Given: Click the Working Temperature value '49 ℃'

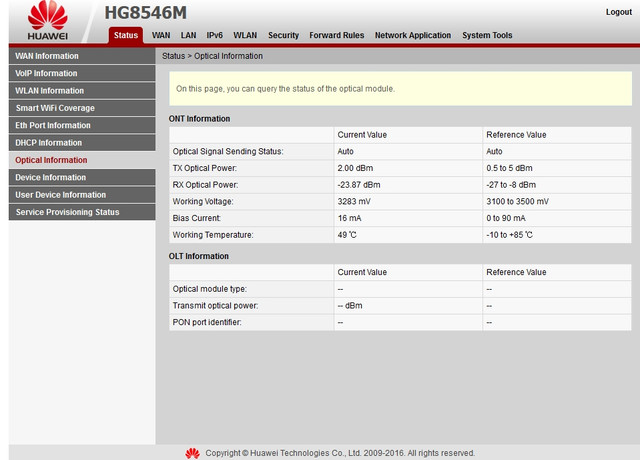Looking at the screenshot, I should [347, 235].
